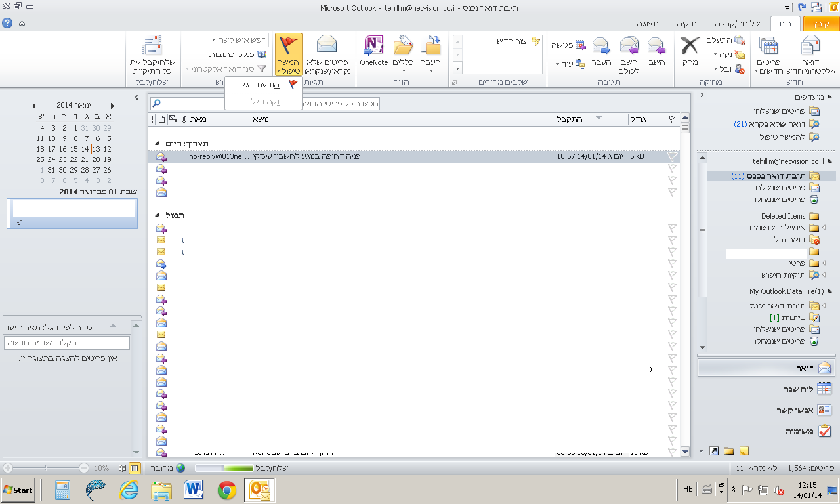Switch to the Home (בית) tab
Screen dimensions: 840x504
coord(785,24)
